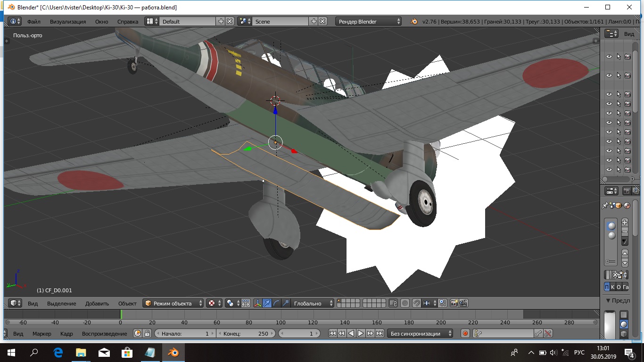Toggle the 3D manipulator axes icon

(258, 304)
